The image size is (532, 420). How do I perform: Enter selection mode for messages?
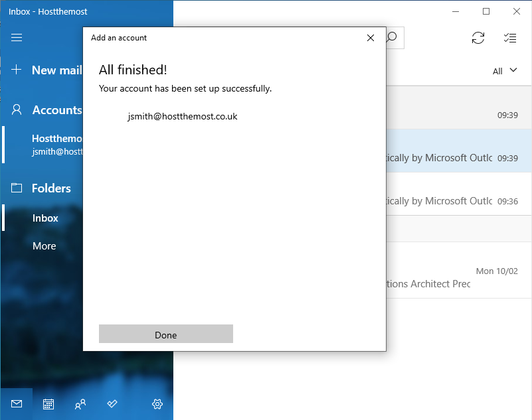point(510,38)
